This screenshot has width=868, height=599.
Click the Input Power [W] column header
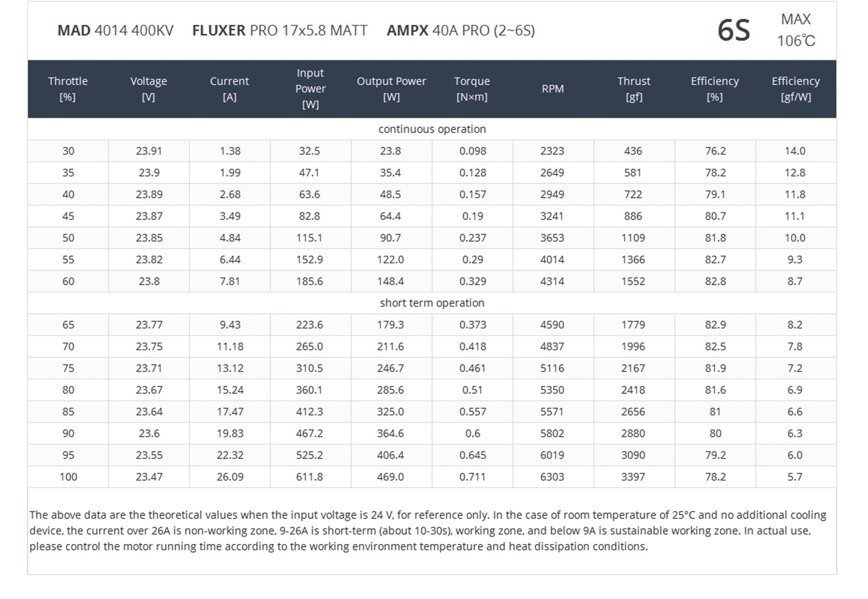tap(310, 89)
